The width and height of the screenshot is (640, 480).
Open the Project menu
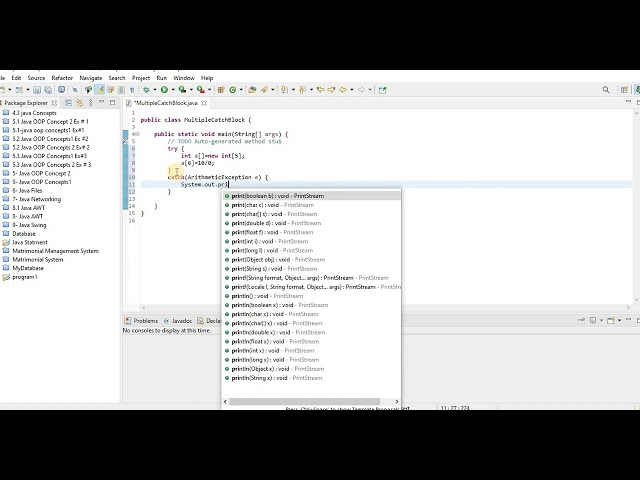(x=141, y=78)
